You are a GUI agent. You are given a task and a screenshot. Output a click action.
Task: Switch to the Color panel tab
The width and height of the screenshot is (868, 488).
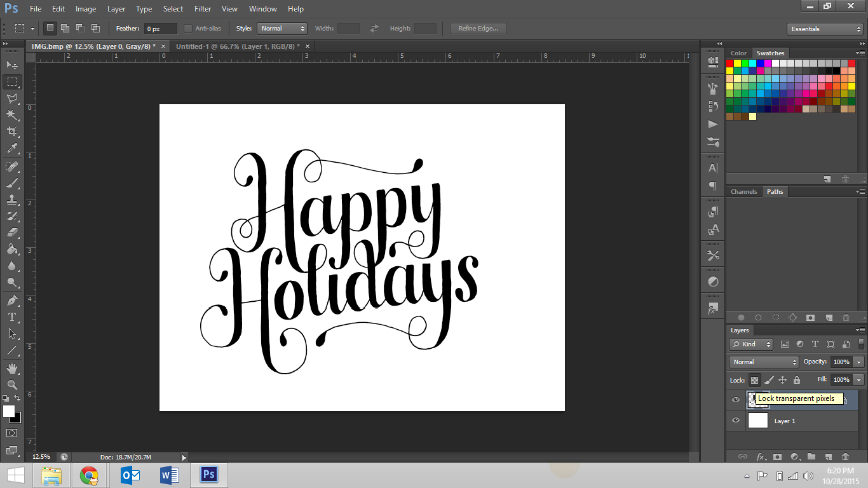pos(738,53)
